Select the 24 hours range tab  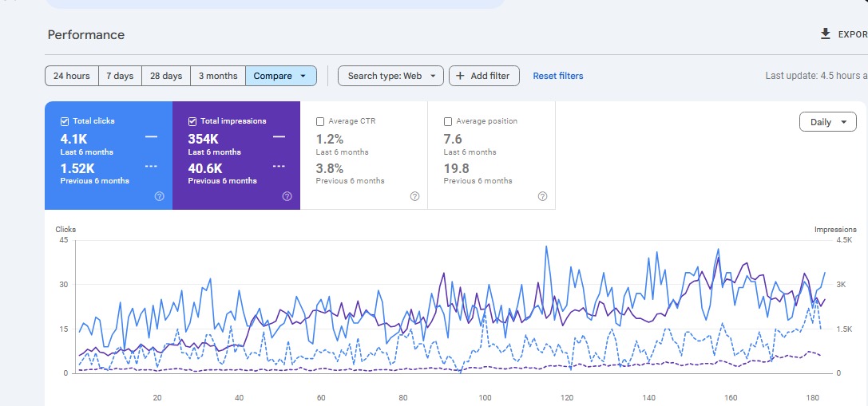[x=72, y=76]
